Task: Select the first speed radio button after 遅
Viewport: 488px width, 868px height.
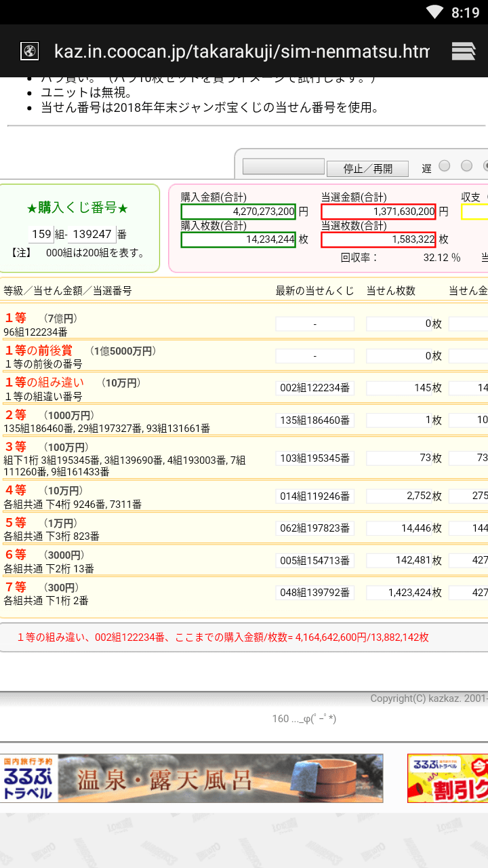Action: 445,166
